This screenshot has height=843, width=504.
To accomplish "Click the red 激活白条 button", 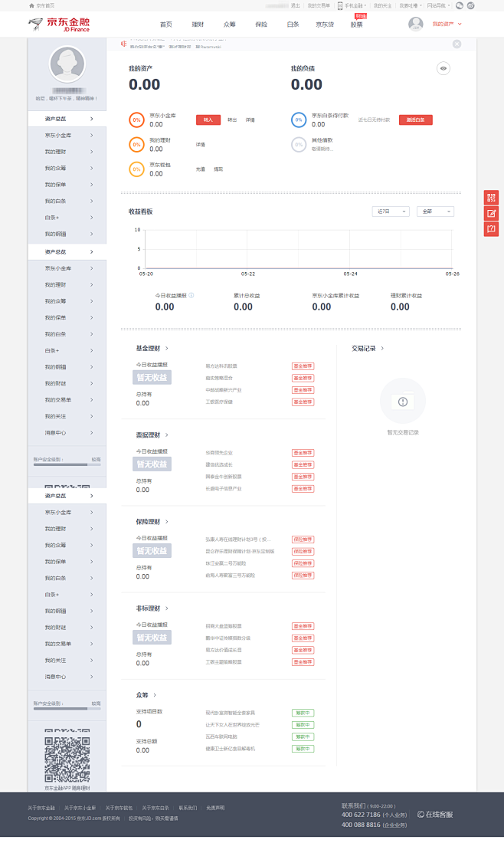I will [x=415, y=120].
